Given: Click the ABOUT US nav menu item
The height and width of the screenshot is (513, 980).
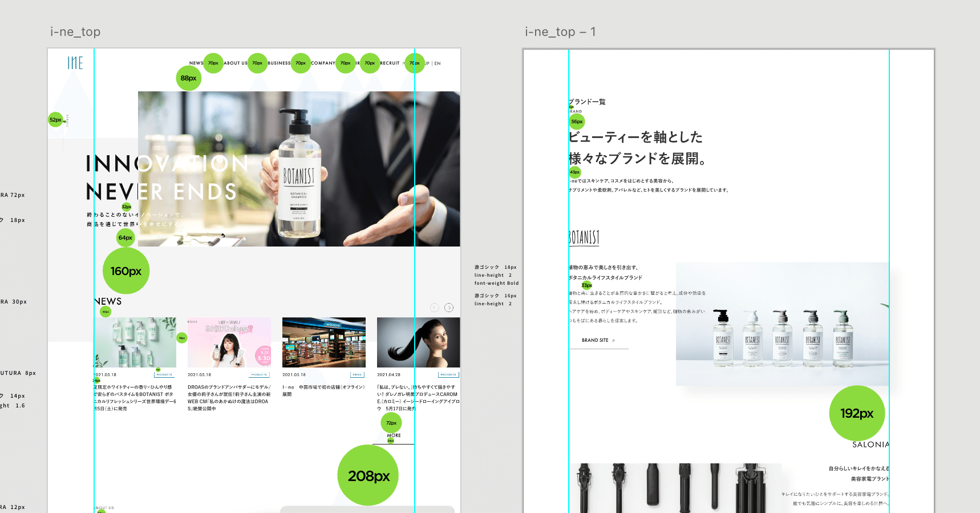Looking at the screenshot, I should pos(236,63).
